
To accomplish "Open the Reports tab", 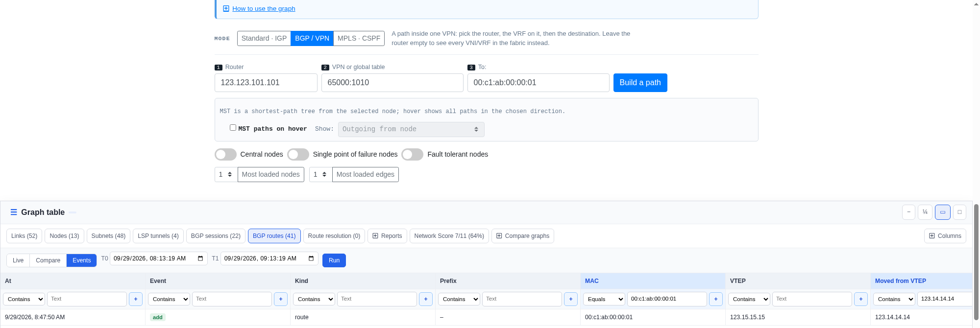I will (387, 236).
